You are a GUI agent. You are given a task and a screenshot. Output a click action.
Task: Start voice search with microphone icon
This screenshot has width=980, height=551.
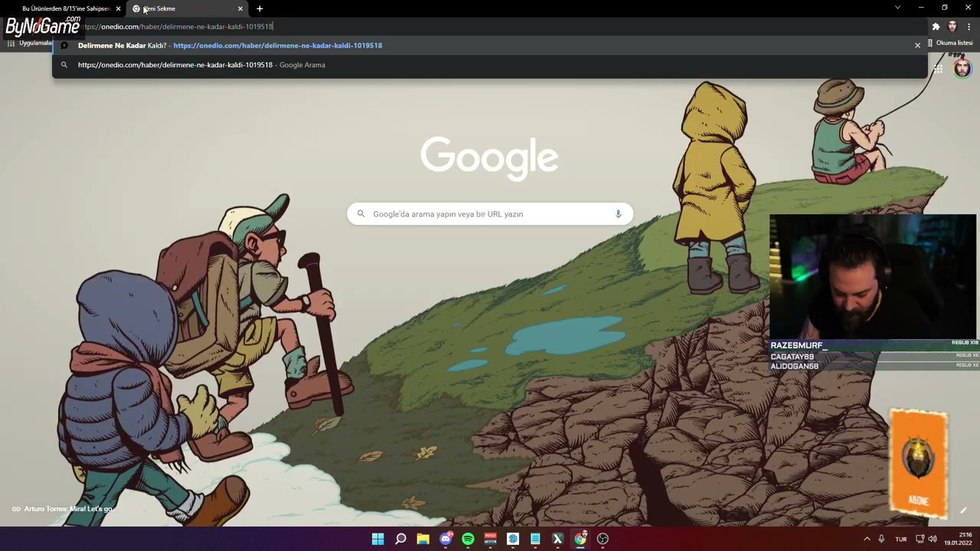[619, 214]
